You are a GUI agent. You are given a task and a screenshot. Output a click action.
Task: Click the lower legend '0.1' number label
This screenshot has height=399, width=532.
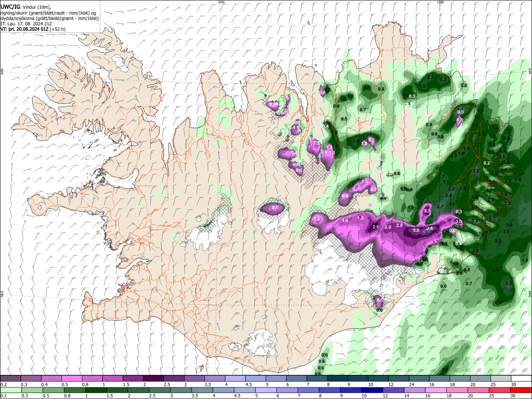4,396
